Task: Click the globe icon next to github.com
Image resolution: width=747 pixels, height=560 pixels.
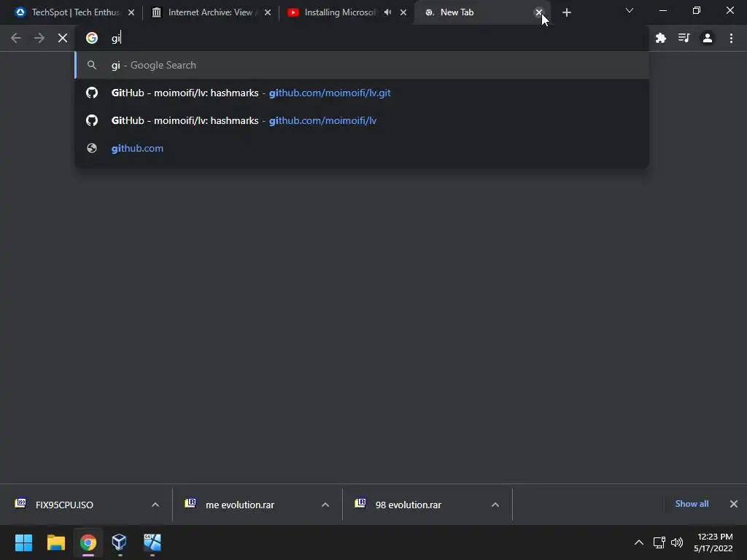Action: tap(92, 148)
